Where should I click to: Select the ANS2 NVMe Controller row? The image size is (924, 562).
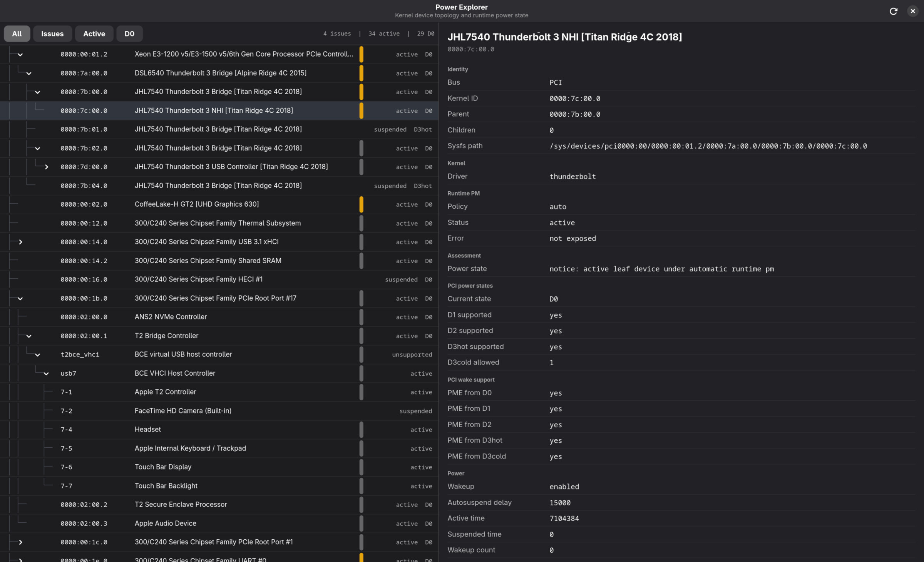[219, 317]
